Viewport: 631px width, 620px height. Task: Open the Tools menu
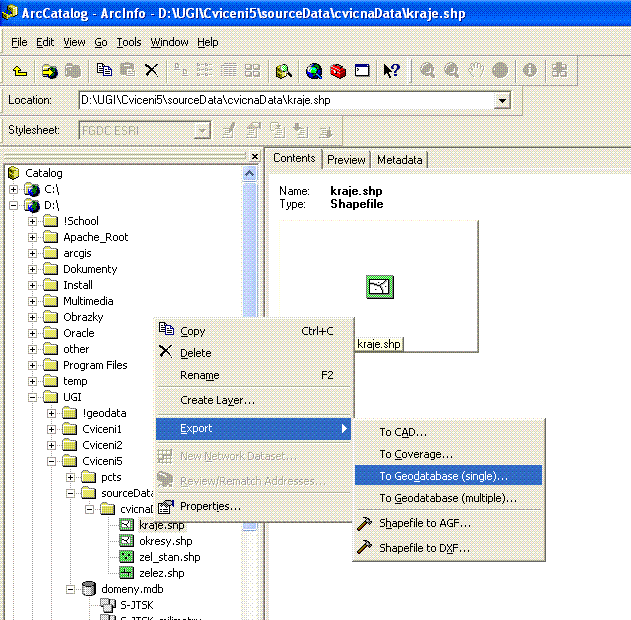[x=129, y=42]
